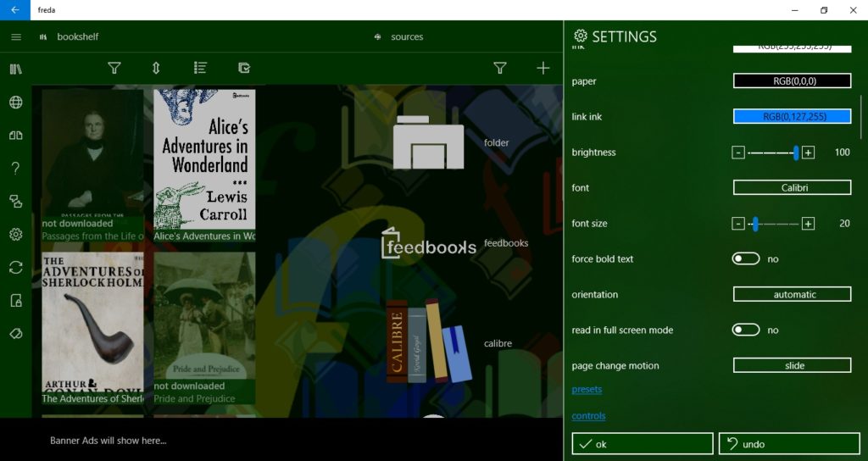Open the presets link
The height and width of the screenshot is (461, 868).
[587, 389]
